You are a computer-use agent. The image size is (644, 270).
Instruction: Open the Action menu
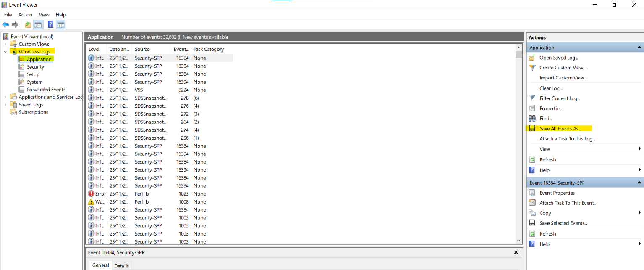[25, 15]
